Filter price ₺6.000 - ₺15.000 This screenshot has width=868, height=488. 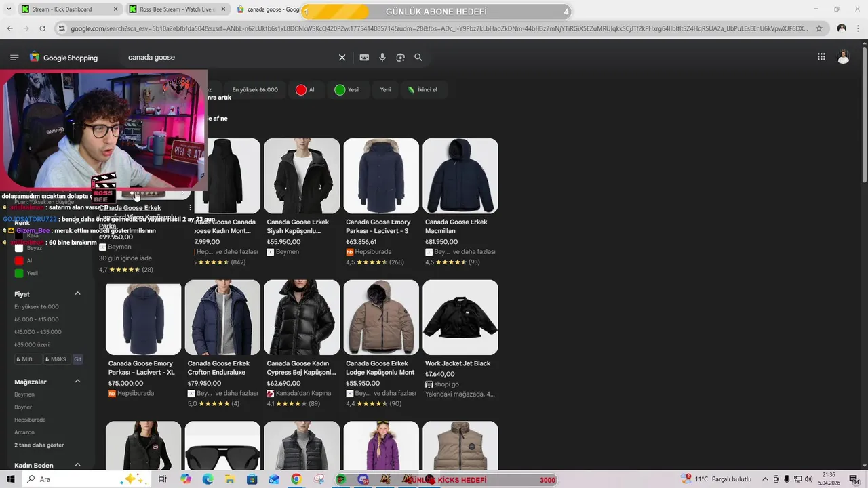tap(36, 319)
